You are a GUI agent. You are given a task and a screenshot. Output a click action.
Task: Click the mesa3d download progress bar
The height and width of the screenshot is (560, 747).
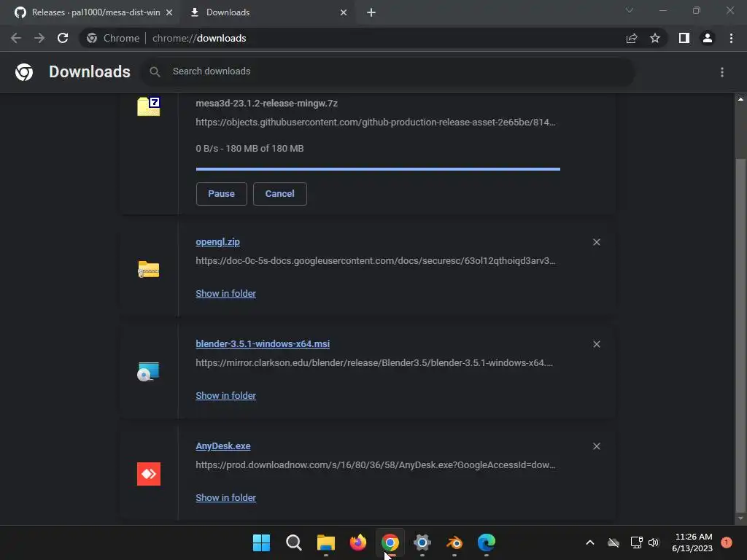(x=378, y=169)
